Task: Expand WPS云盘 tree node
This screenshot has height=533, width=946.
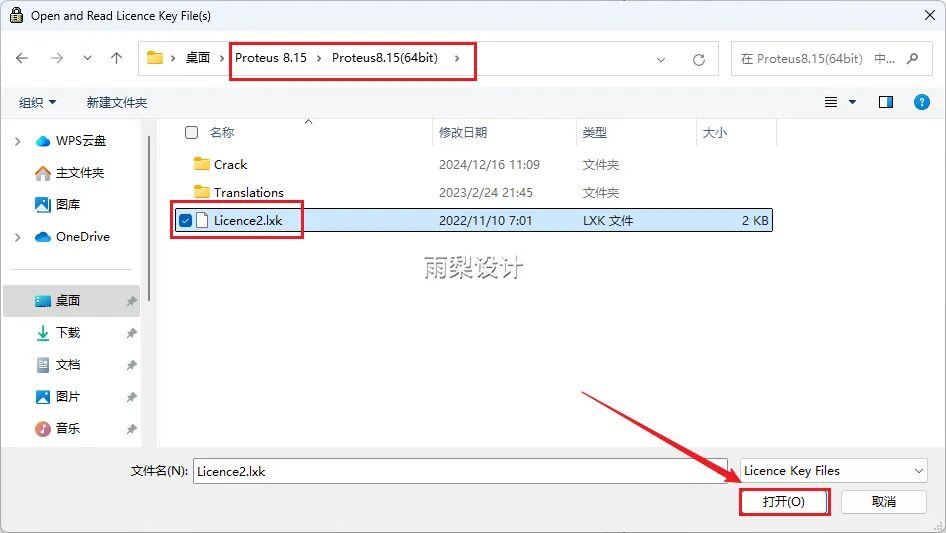Action: (17, 141)
